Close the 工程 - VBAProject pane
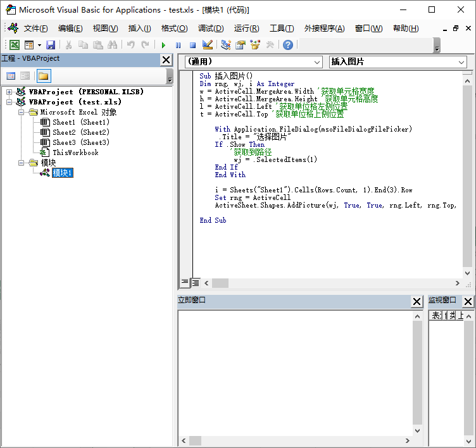This screenshot has height=448, width=476. coord(166,59)
